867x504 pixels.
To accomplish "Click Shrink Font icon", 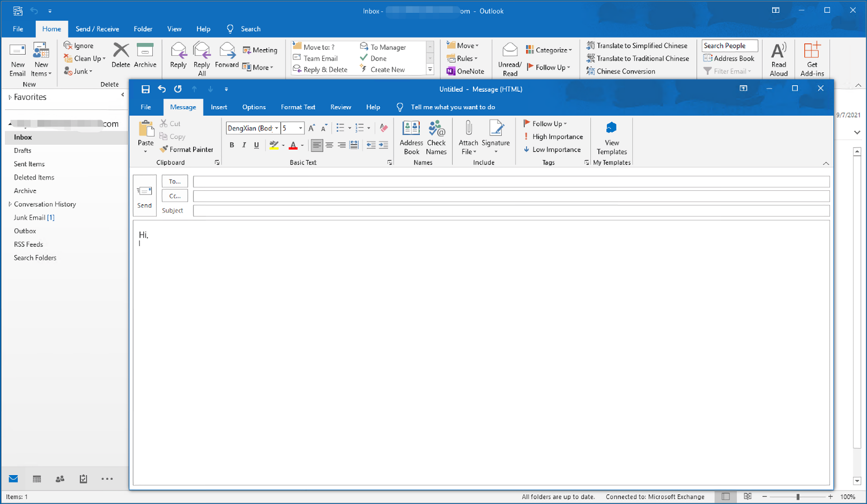I will coord(324,128).
